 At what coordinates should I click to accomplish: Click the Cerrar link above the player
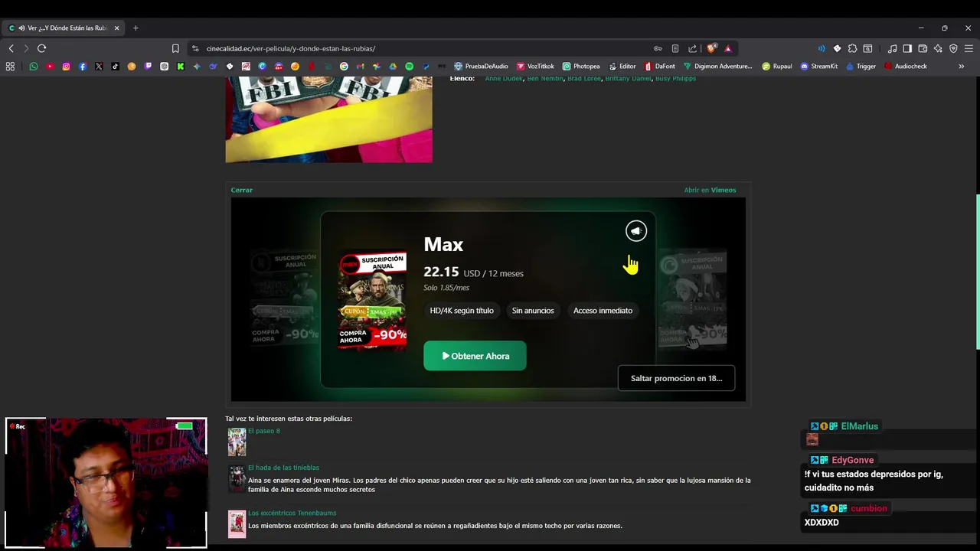242,190
